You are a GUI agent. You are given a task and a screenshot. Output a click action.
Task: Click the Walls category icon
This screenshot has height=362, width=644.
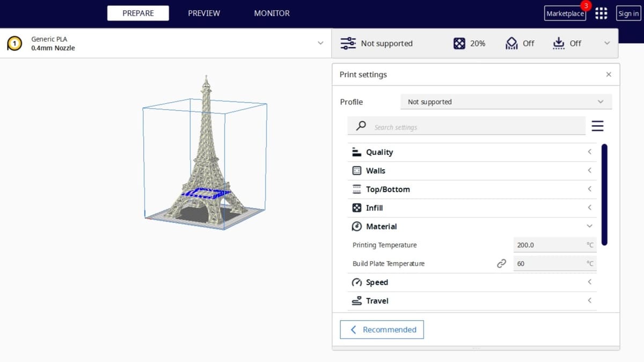coord(356,171)
